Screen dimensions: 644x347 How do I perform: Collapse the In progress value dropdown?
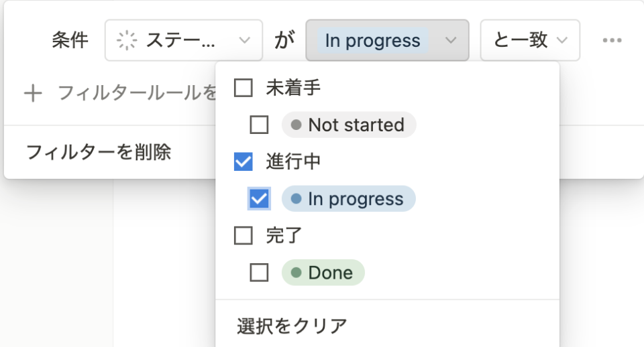pyautogui.click(x=387, y=40)
